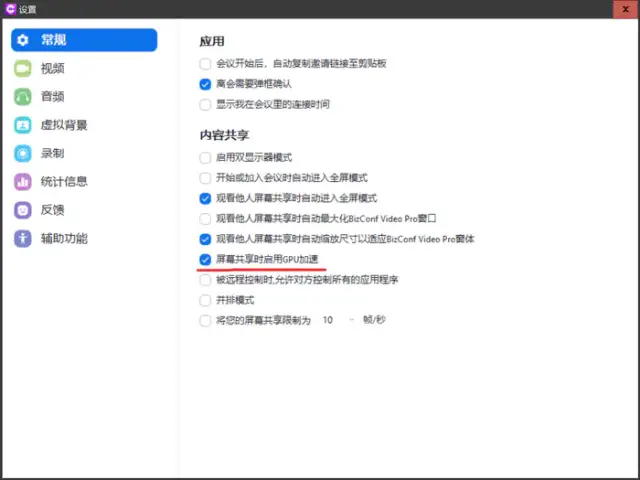Open the 虚拟背景 virtual background icon
Viewport: 640px width, 480px height.
coord(23,125)
